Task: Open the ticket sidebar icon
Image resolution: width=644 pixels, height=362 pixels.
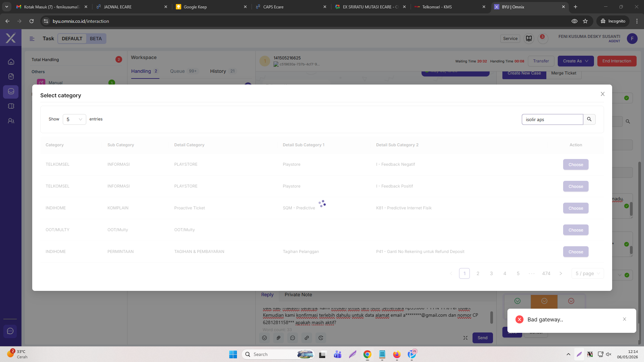Action: click(x=11, y=106)
